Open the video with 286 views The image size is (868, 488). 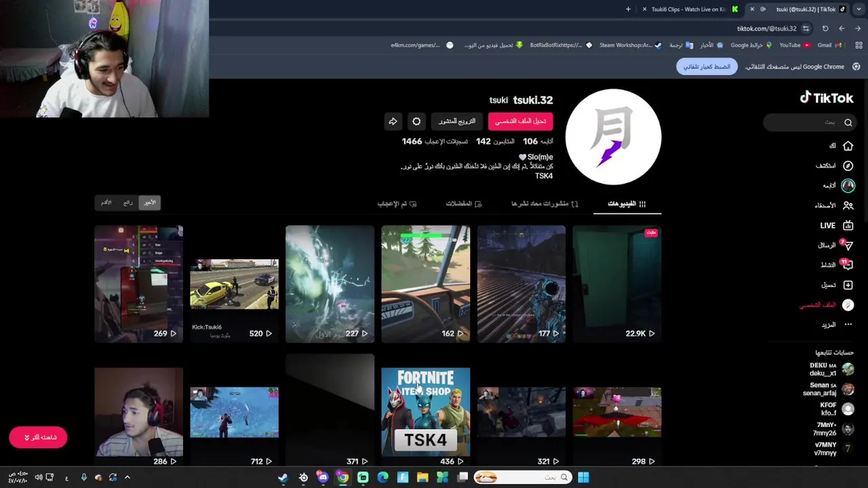point(138,412)
